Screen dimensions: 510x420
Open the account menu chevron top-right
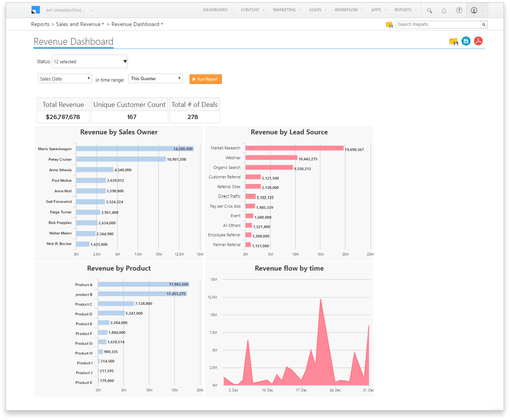click(x=483, y=10)
